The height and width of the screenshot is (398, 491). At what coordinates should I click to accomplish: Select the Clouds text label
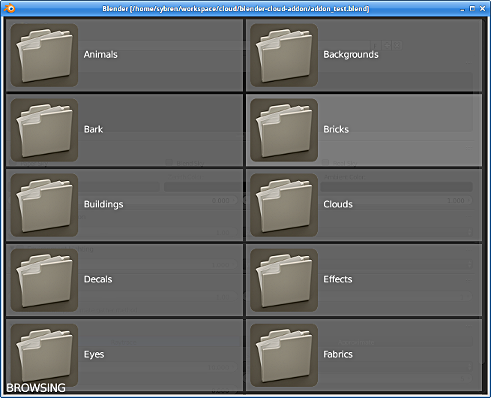pos(338,204)
